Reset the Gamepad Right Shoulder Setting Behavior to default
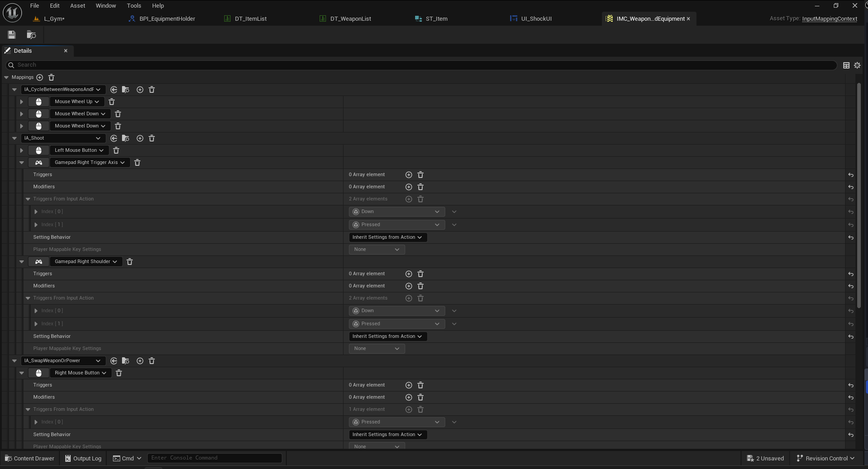The height and width of the screenshot is (469, 868). point(851,337)
